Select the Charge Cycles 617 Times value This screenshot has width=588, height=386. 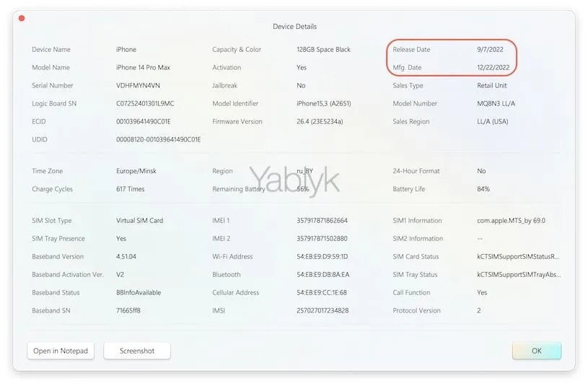coord(131,189)
